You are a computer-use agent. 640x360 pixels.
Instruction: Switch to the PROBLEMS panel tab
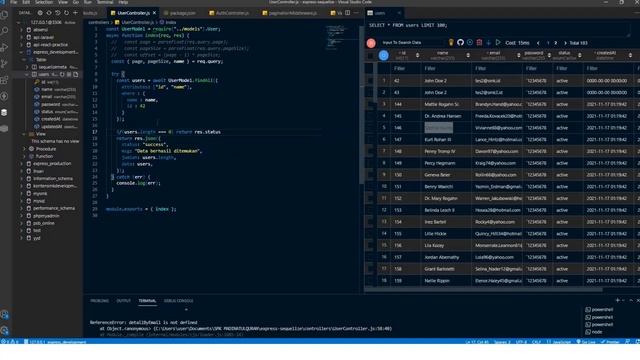(x=100, y=301)
